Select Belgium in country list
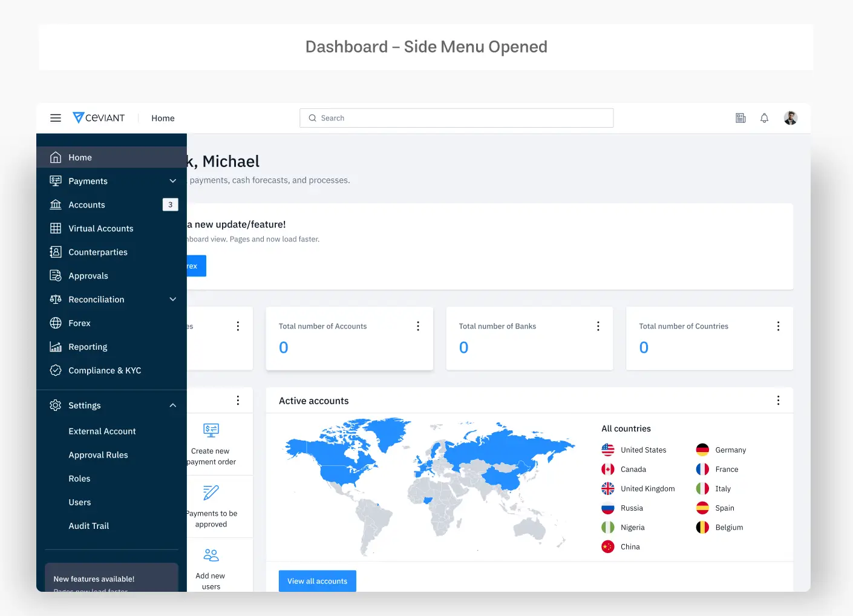This screenshot has width=853, height=616. coord(720,527)
